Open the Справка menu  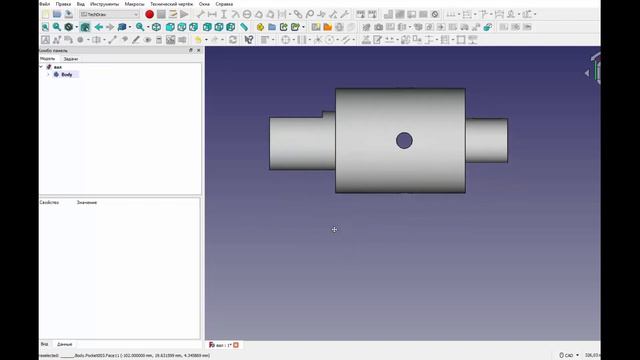[x=224, y=4]
